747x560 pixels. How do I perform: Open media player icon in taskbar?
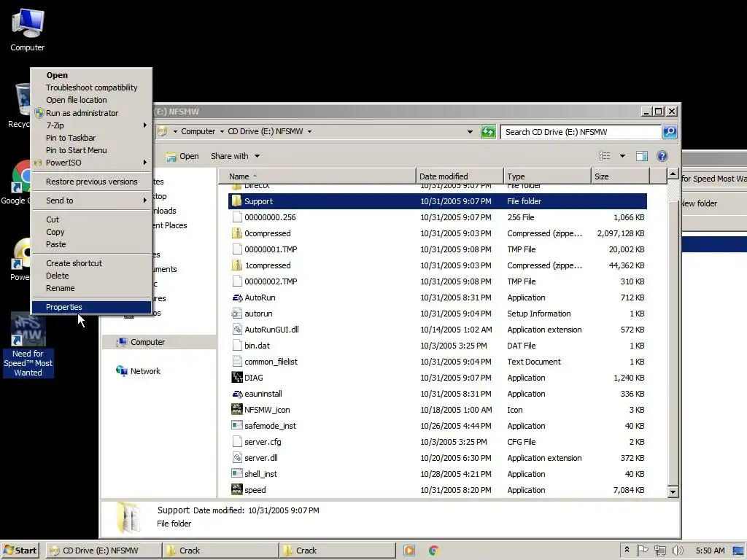[409, 551]
